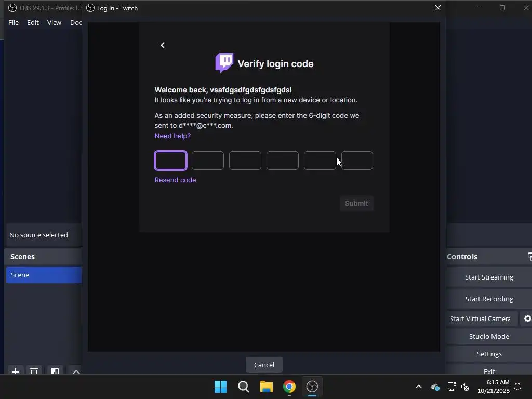Image resolution: width=532 pixels, height=399 pixels.
Task: Open the Edit menu in OBS
Action: (33, 22)
